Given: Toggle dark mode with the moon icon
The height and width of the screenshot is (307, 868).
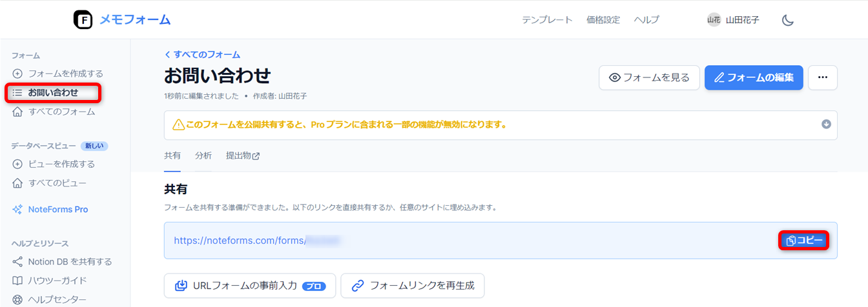Looking at the screenshot, I should [x=787, y=20].
